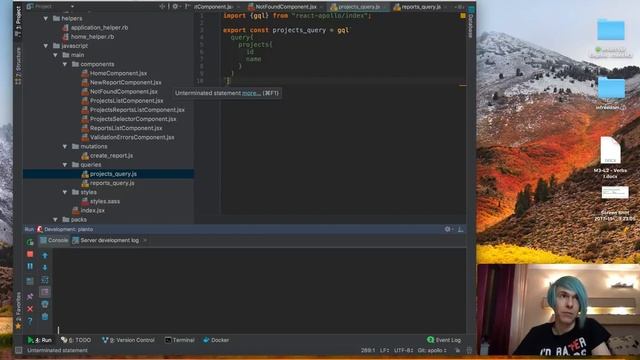Select ValidationErrorsComponent.jsx file

click(132, 137)
